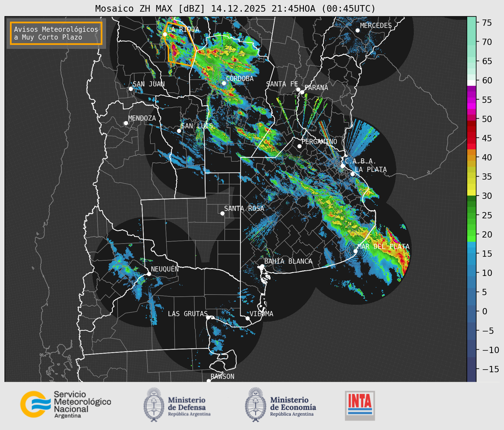Click the 'PERGAMINO' city label text
Screen dimensions: 504x430
coord(319,141)
